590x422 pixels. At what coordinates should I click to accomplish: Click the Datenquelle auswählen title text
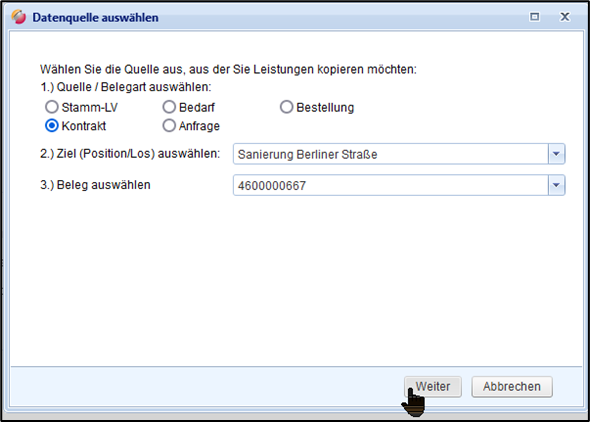pyautogui.click(x=95, y=18)
